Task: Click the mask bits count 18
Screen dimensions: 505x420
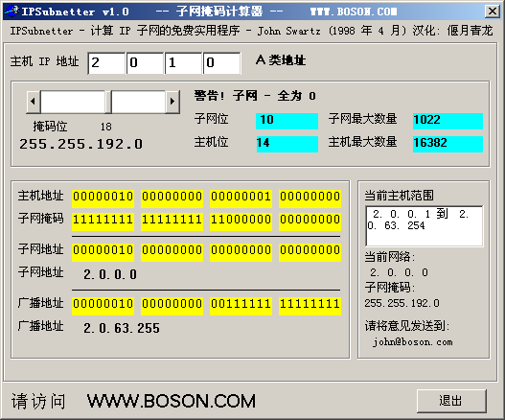Action: click(106, 127)
